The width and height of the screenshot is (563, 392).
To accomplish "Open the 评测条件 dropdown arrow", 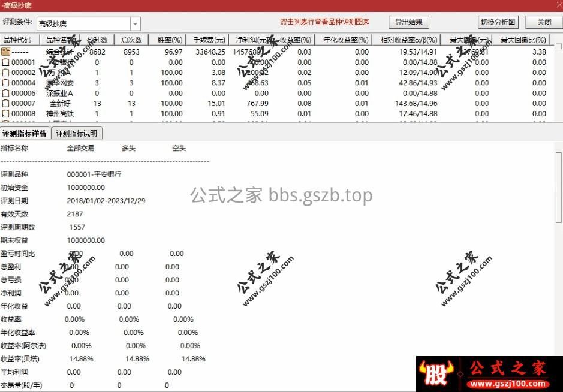I will [x=135, y=24].
